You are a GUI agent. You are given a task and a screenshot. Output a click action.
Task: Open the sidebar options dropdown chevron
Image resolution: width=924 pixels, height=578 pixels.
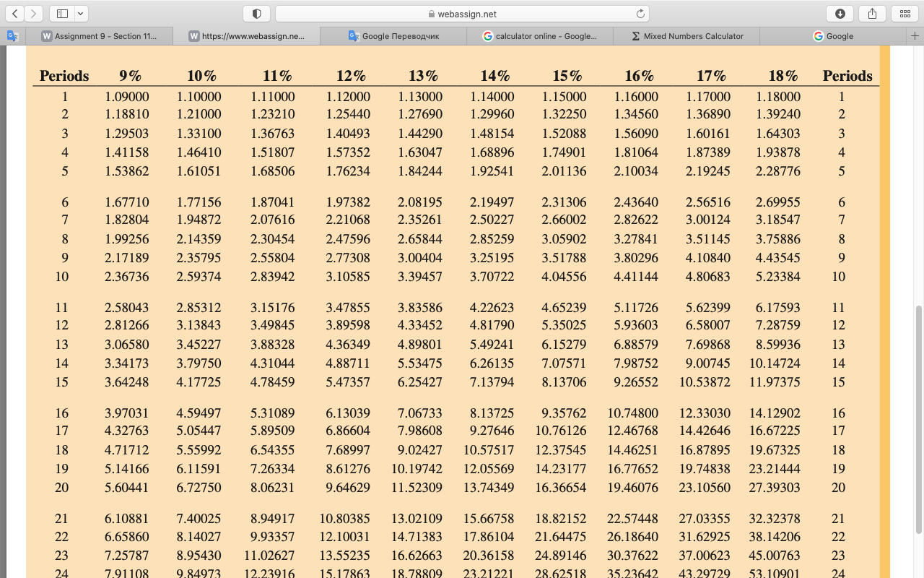[81, 14]
